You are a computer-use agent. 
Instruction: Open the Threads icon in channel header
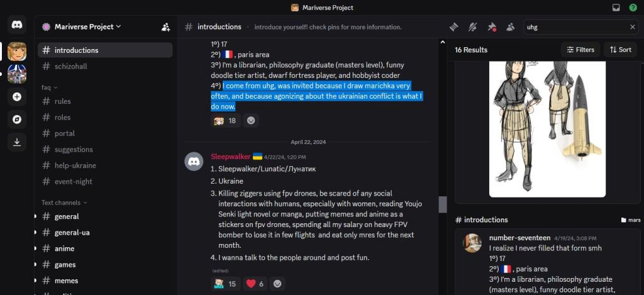click(x=454, y=27)
